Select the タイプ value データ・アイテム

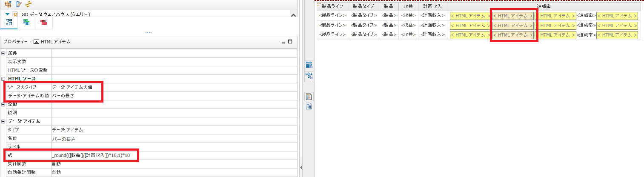coord(174,130)
